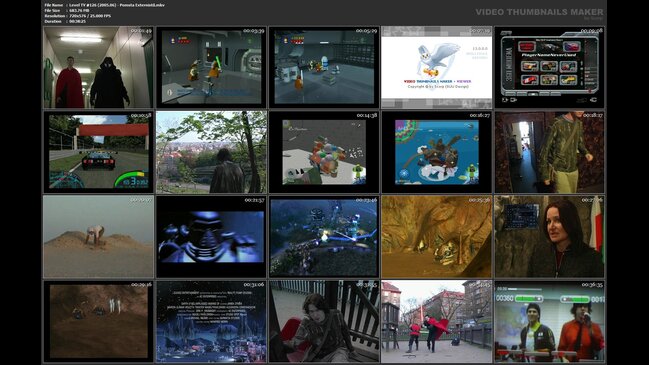Click the Duration '00:38:25' value

77,21
